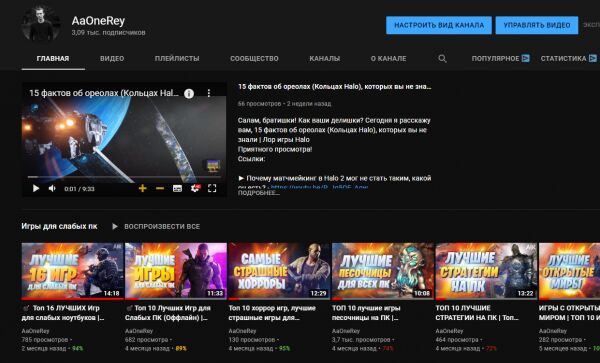
Task: Open Лучшие открытые миры thumbnail
Action: click(x=569, y=271)
